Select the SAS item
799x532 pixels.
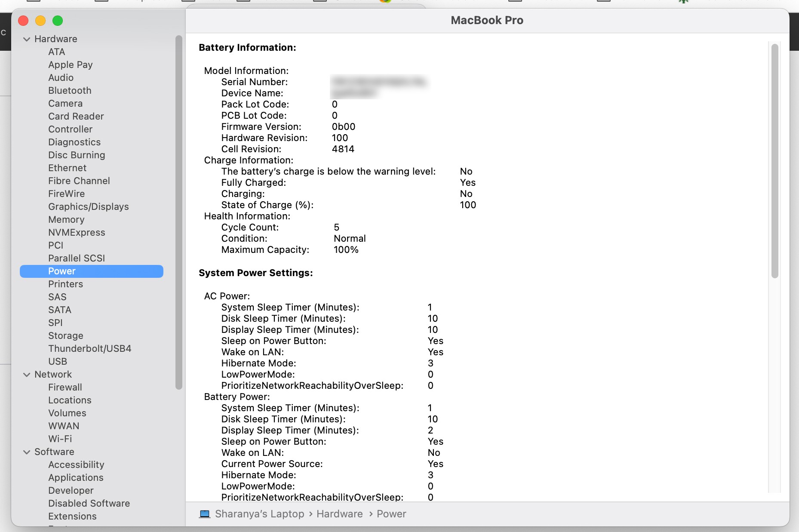point(57,297)
